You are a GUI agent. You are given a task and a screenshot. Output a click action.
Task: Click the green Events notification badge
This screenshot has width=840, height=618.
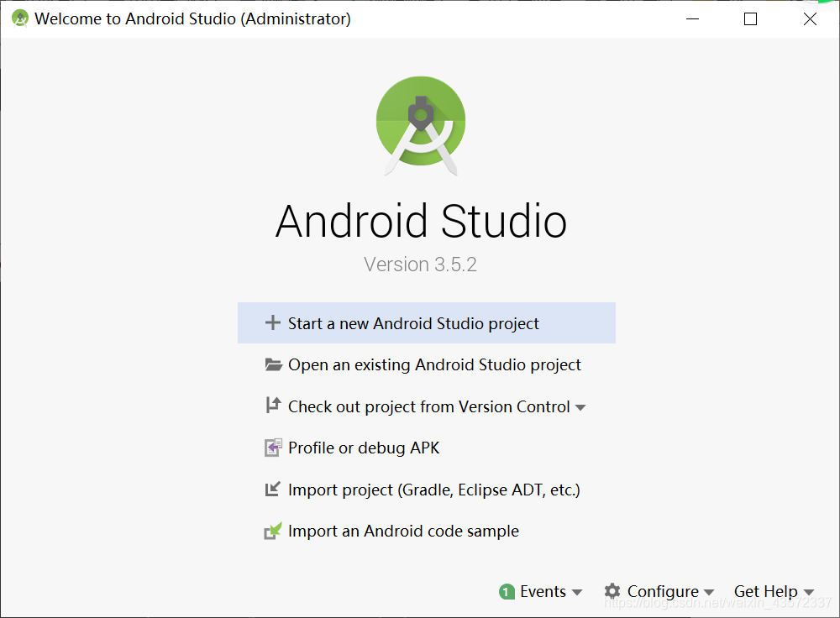[507, 592]
